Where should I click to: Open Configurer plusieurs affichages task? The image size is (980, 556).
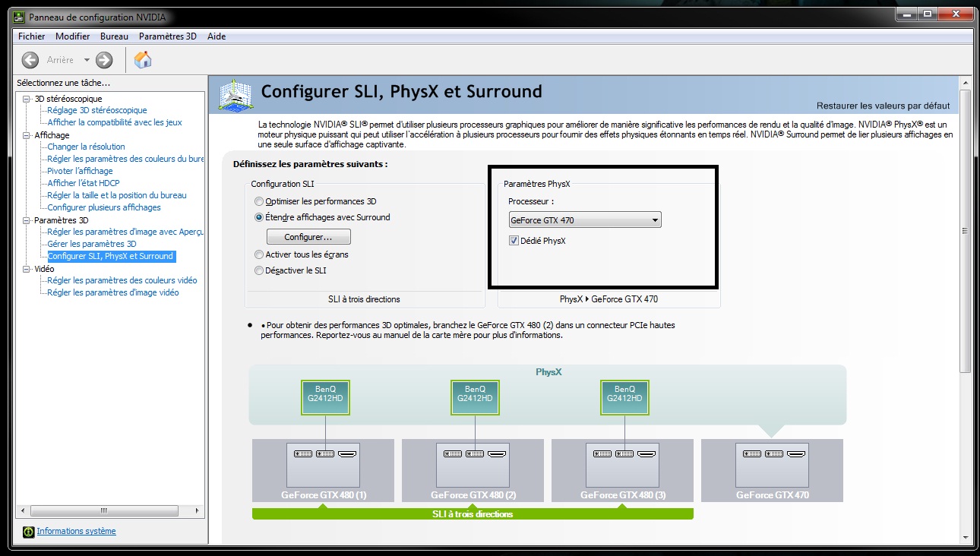click(x=104, y=207)
